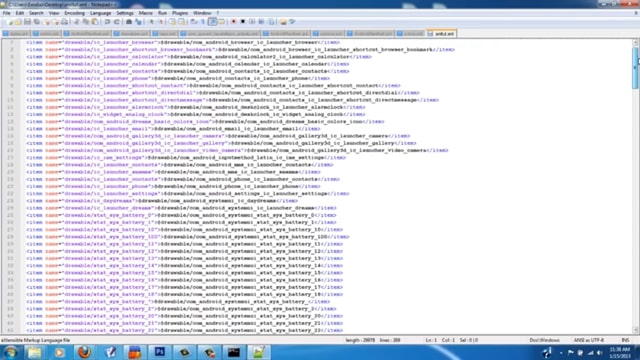Cut selection using the scissors icon

click(x=76, y=22)
